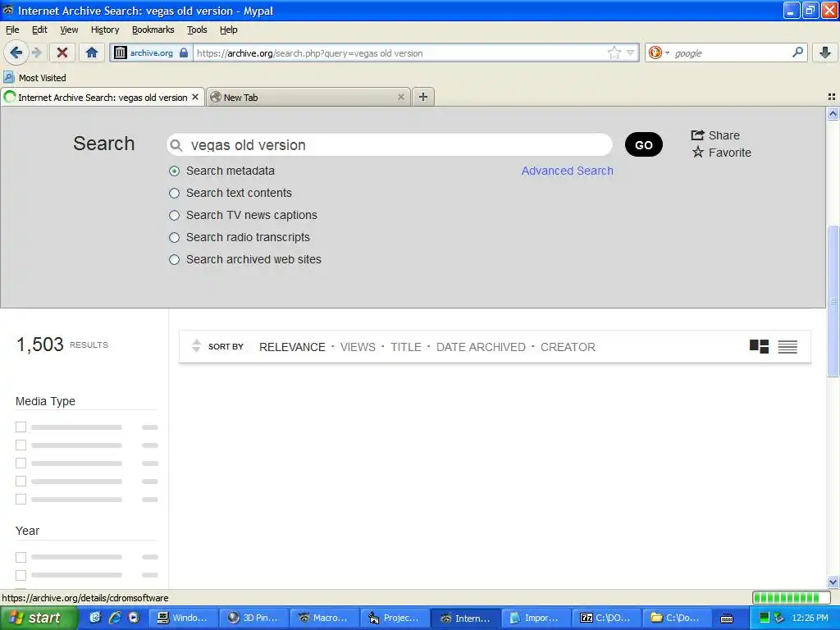Tick the second Year checkbox

[21, 575]
